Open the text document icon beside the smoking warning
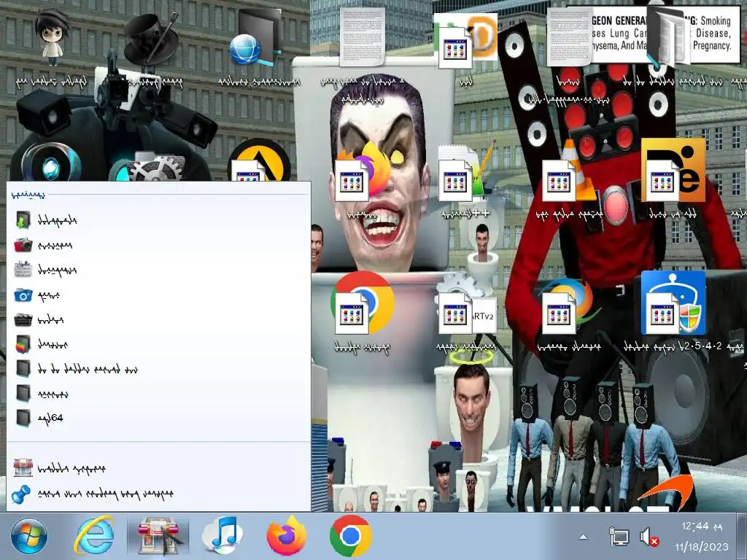The image size is (747, 560). pos(569,37)
